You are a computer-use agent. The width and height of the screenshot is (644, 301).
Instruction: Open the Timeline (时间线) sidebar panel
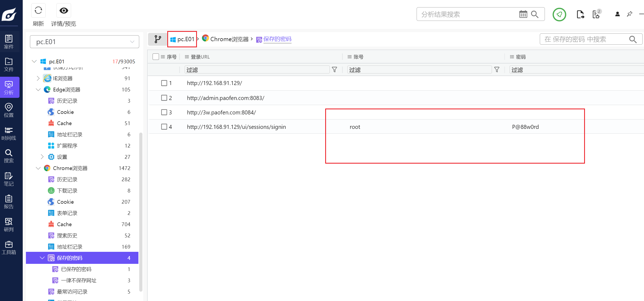[x=9, y=133]
